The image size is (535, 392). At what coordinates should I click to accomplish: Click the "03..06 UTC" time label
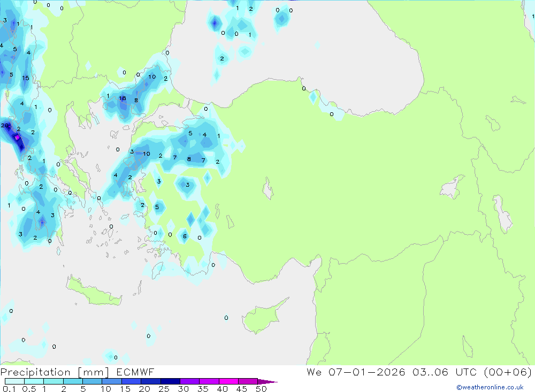coord(445,372)
